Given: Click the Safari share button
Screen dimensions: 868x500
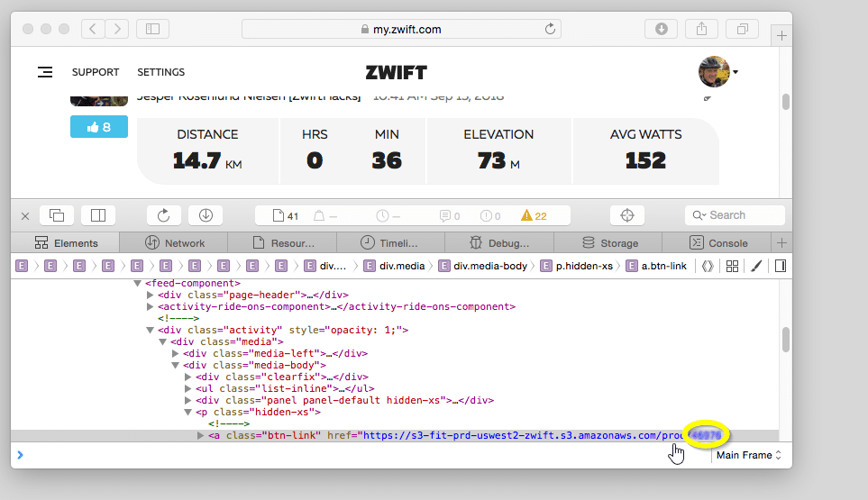Looking at the screenshot, I should [701, 29].
